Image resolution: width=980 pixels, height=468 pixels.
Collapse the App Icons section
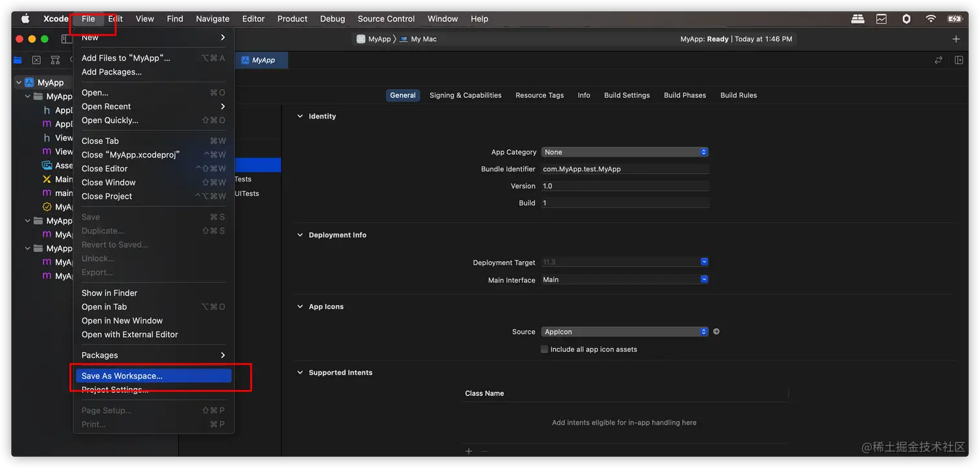[300, 307]
